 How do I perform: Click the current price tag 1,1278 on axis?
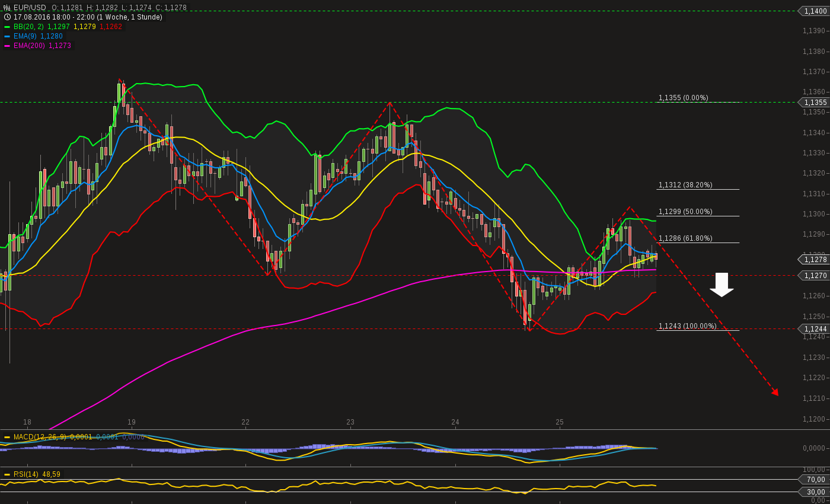point(814,259)
